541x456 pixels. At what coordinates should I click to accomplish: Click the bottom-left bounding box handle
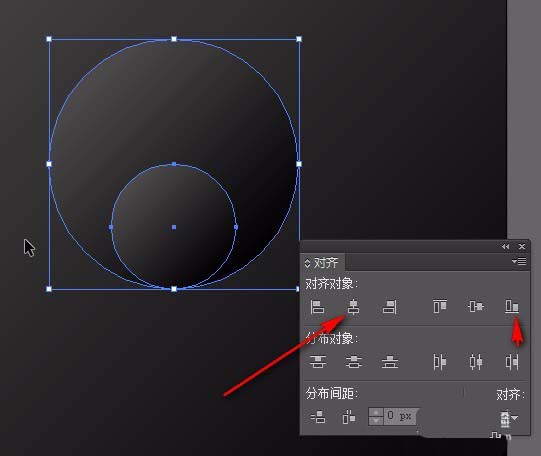point(49,289)
